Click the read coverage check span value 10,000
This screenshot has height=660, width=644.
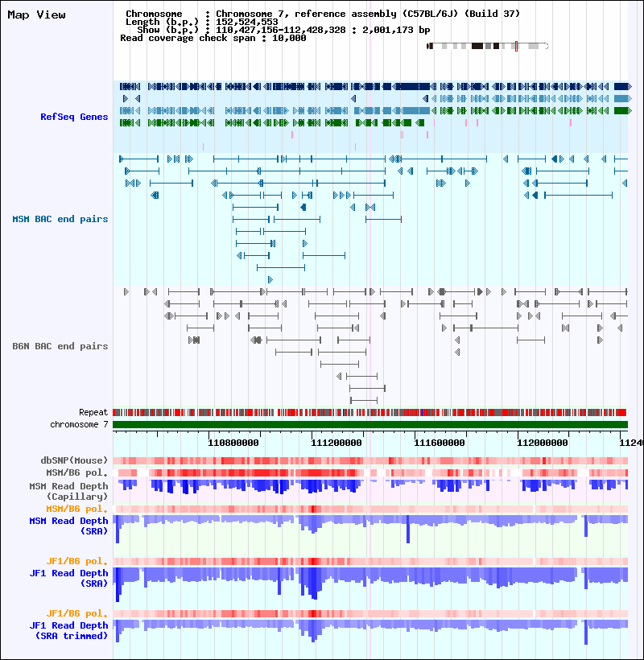click(289, 38)
